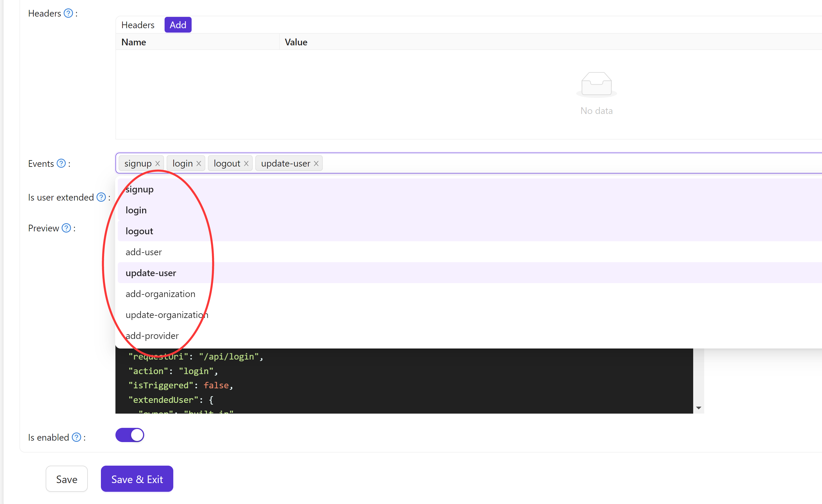Remove the logout event tag

tap(246, 163)
